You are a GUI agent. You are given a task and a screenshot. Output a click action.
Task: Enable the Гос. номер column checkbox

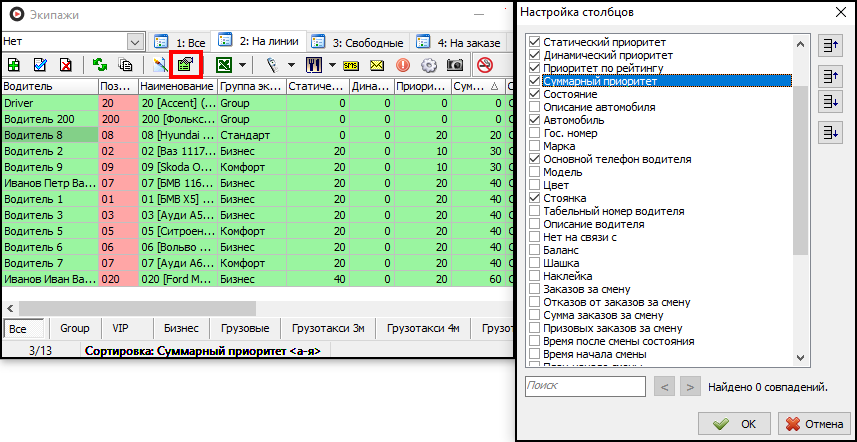tap(535, 132)
